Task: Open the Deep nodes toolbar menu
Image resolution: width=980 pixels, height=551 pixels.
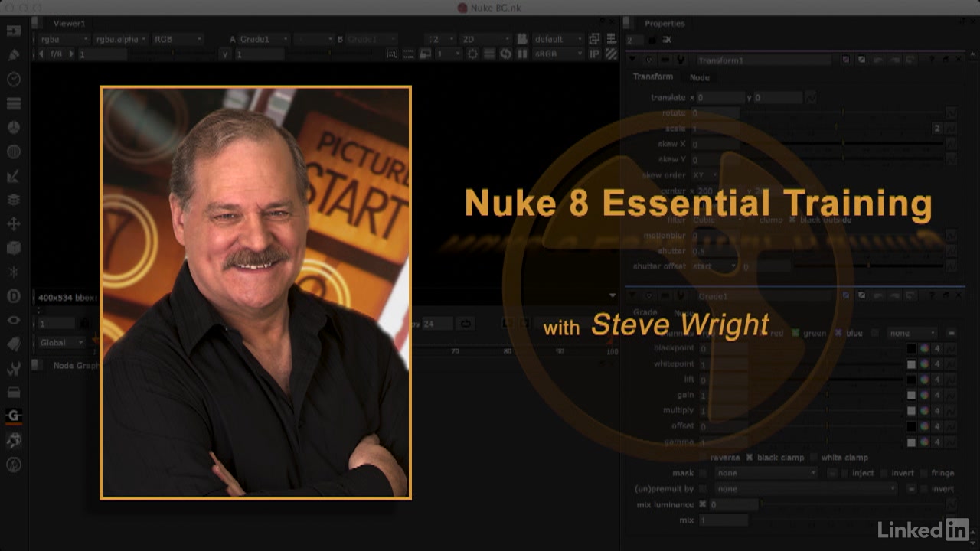Action: pyautogui.click(x=14, y=296)
